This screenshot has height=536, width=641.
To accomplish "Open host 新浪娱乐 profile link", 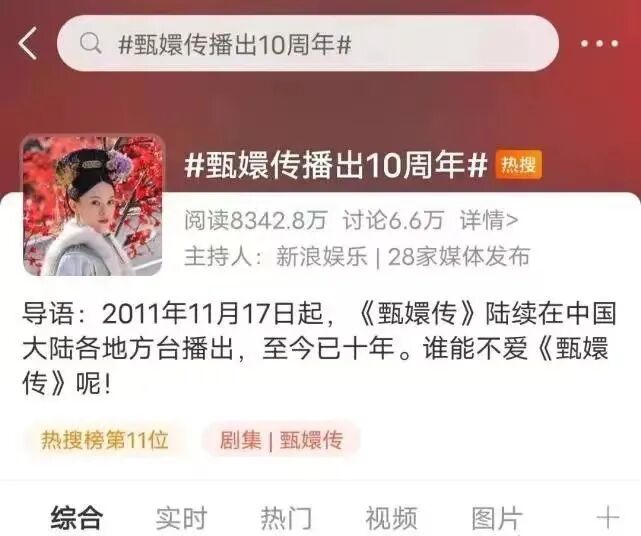I will coord(322,257).
